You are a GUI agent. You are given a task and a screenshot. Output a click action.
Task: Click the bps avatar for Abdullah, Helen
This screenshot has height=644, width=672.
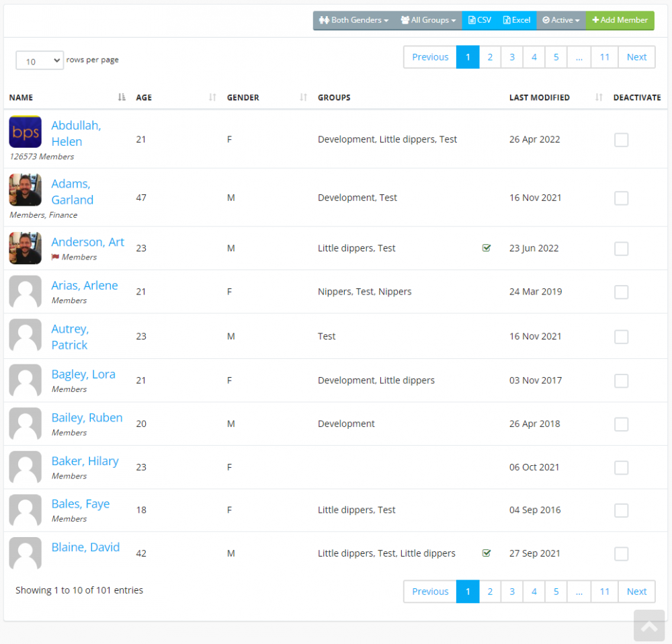[x=25, y=132]
